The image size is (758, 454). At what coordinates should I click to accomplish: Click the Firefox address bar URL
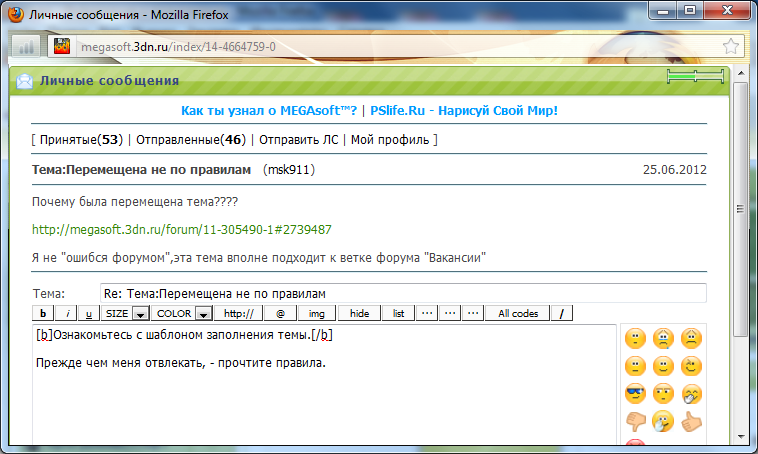coord(178,47)
